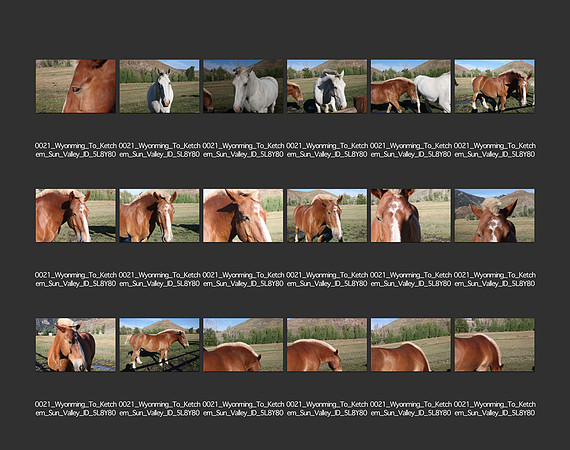Click the caption under the blond forelock thumbnail
Image resolution: width=570 pixels, height=450 pixels.
[x=495, y=279]
